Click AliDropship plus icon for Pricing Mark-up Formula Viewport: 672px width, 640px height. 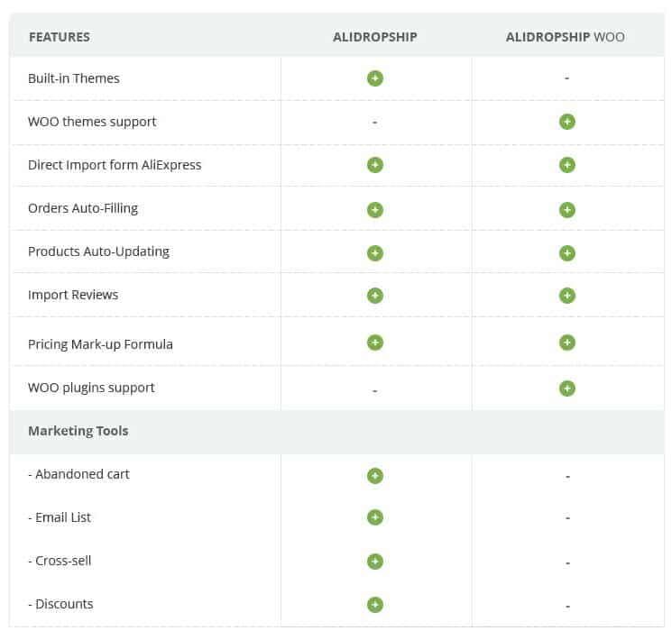pos(375,343)
